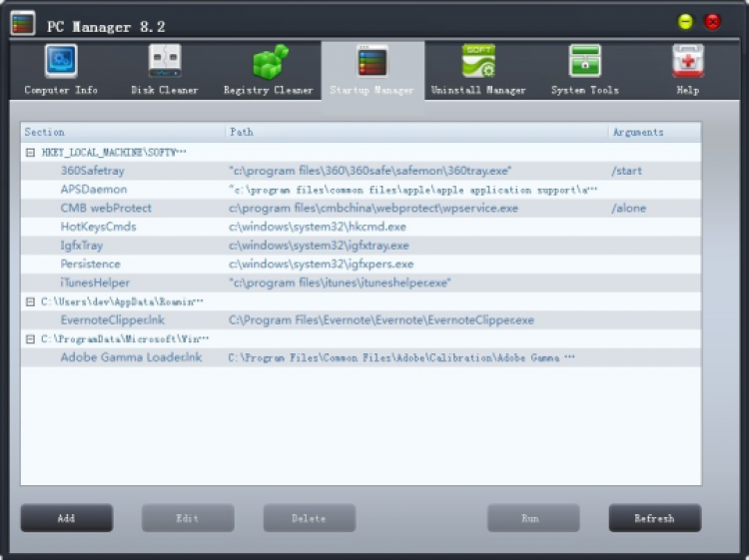Viewport: 749px width, 560px height.
Task: Collapse the C:\ProgramData\Microsoft group
Action: pos(30,338)
